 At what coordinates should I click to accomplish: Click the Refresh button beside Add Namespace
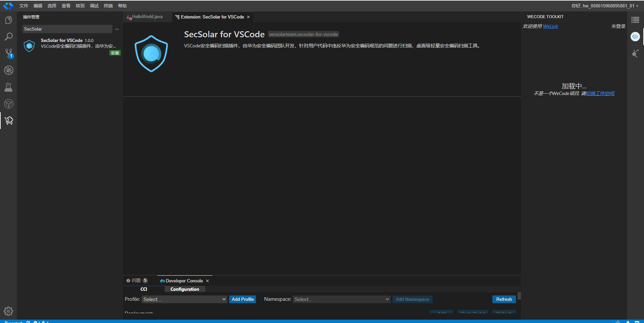pos(504,299)
